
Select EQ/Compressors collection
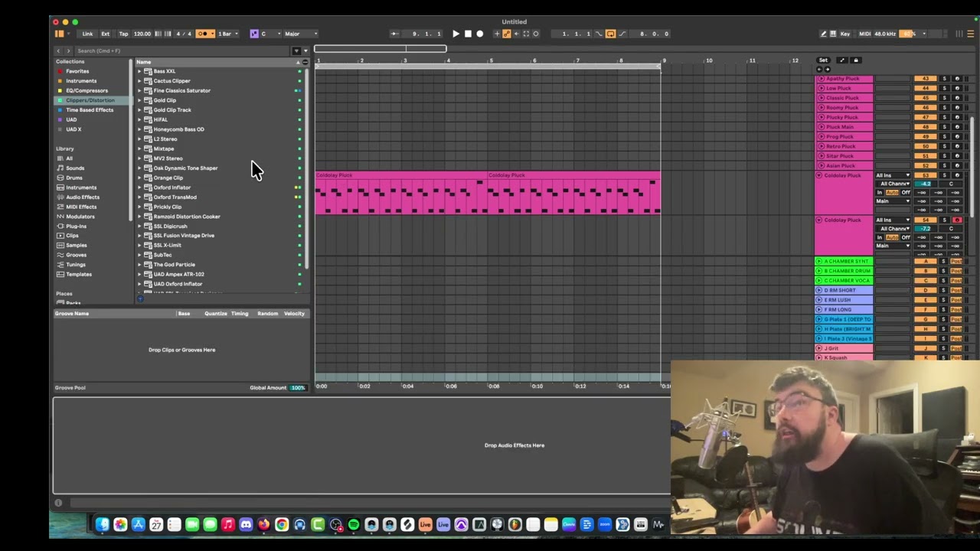[x=87, y=90]
